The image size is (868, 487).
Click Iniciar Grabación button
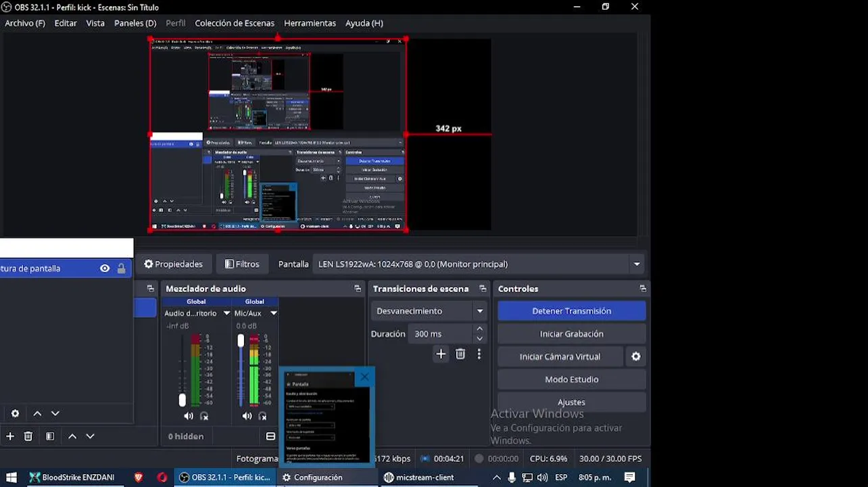tap(572, 334)
